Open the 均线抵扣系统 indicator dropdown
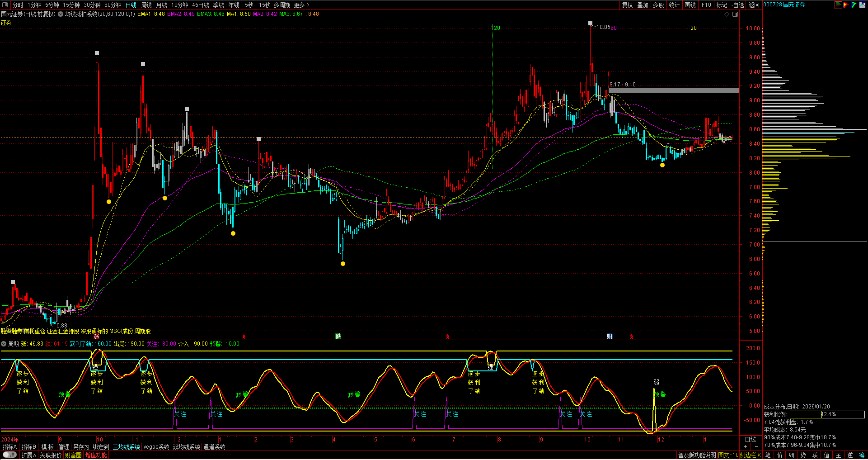868x460 pixels. (61, 14)
